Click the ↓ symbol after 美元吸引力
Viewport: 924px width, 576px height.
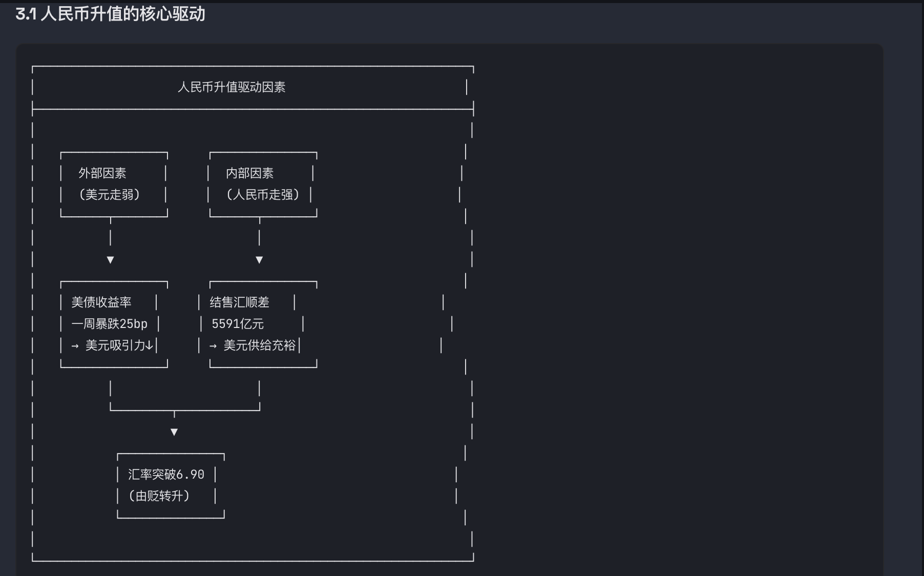[150, 345]
